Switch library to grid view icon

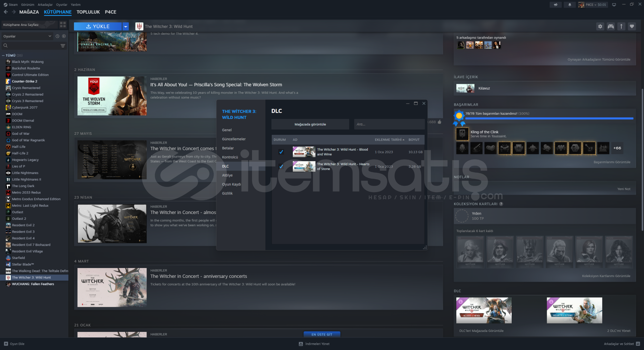(63, 25)
